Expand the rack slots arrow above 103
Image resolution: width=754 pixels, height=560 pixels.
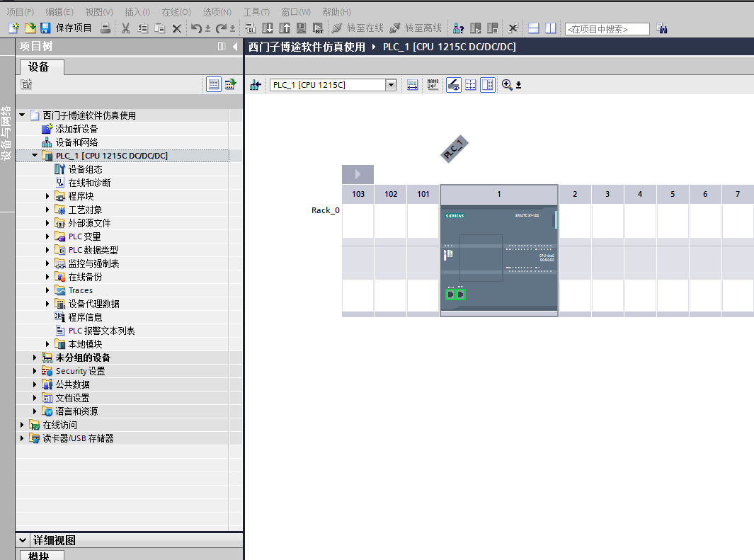point(358,174)
